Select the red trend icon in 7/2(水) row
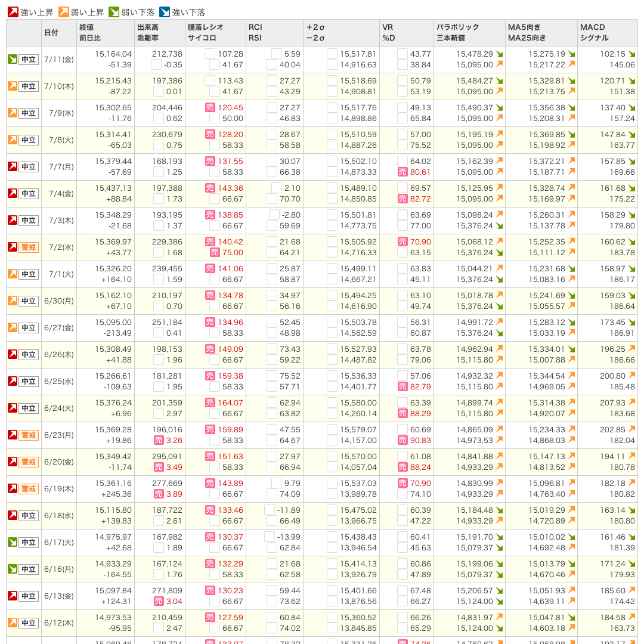The width and height of the screenshot is (644, 644). (x=13, y=247)
